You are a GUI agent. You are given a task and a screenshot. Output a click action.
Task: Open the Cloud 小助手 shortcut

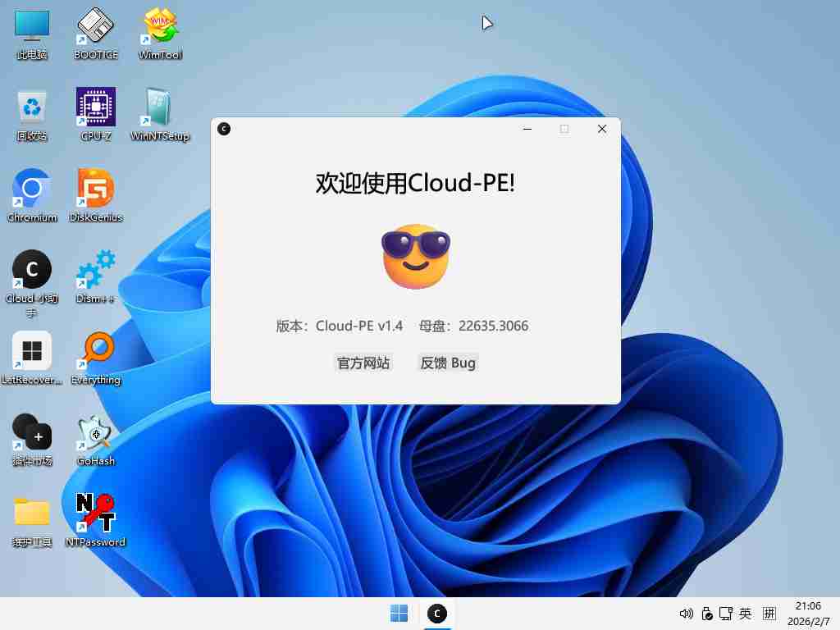click(x=32, y=271)
